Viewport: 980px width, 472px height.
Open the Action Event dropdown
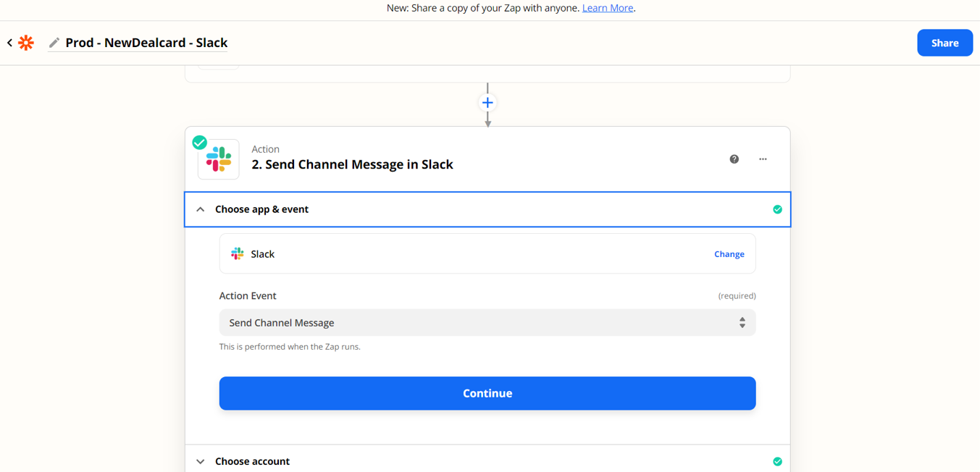[x=487, y=323]
